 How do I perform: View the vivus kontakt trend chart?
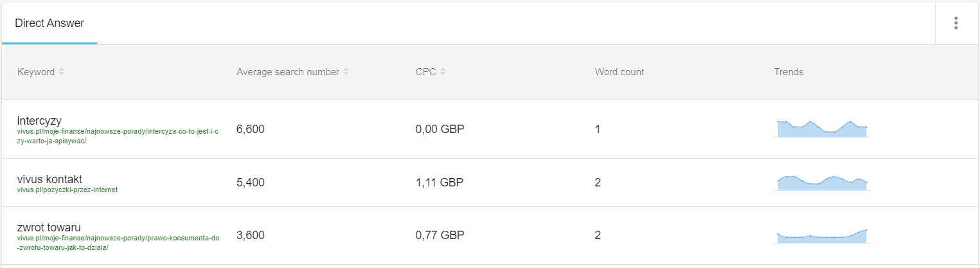tap(822, 182)
